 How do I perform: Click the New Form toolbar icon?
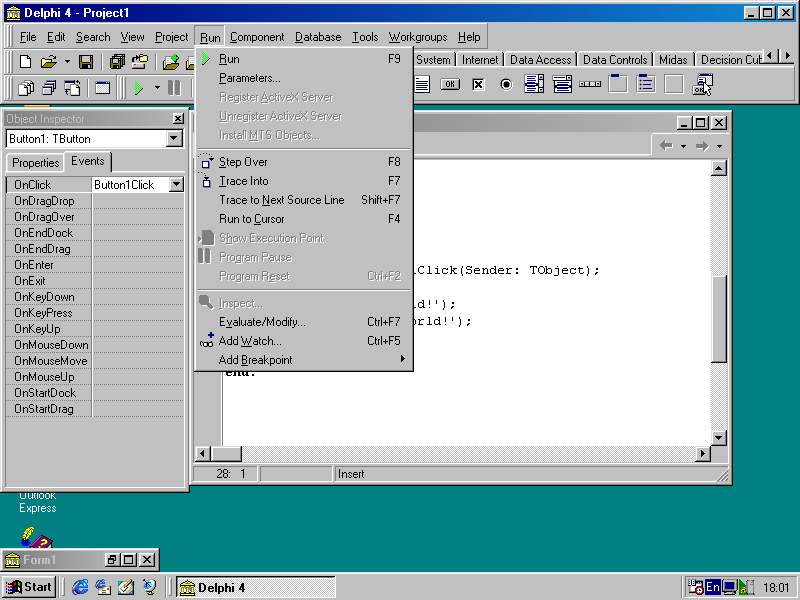[x=103, y=88]
